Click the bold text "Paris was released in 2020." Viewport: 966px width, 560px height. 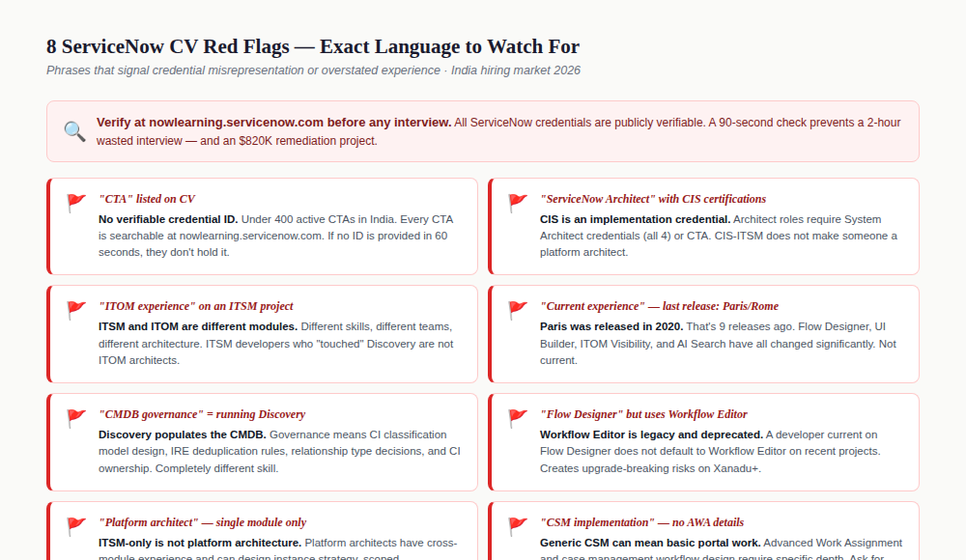(x=611, y=326)
